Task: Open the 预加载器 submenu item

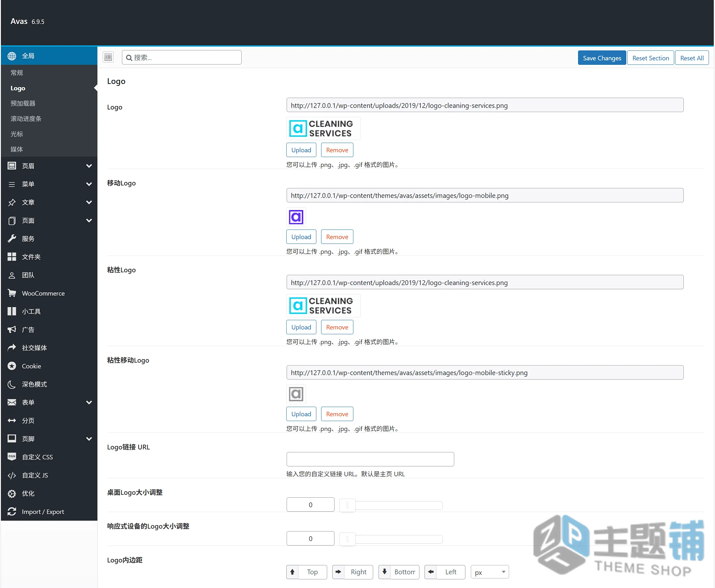Action: point(23,103)
